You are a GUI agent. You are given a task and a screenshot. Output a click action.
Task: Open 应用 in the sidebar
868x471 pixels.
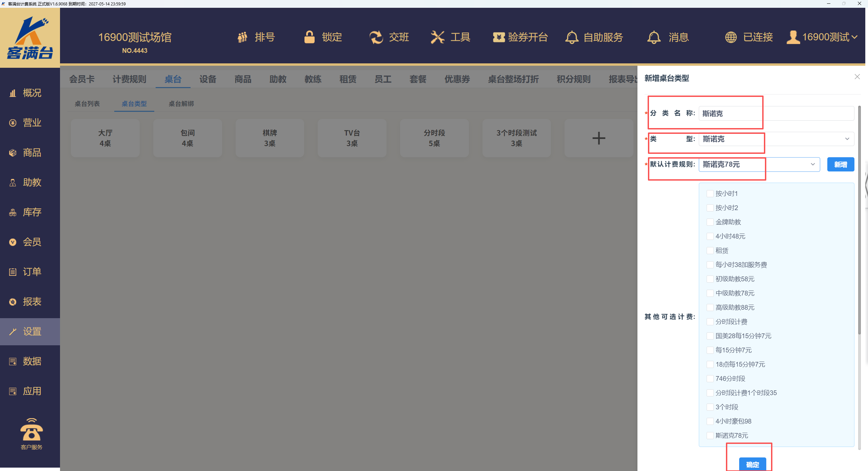coord(30,391)
